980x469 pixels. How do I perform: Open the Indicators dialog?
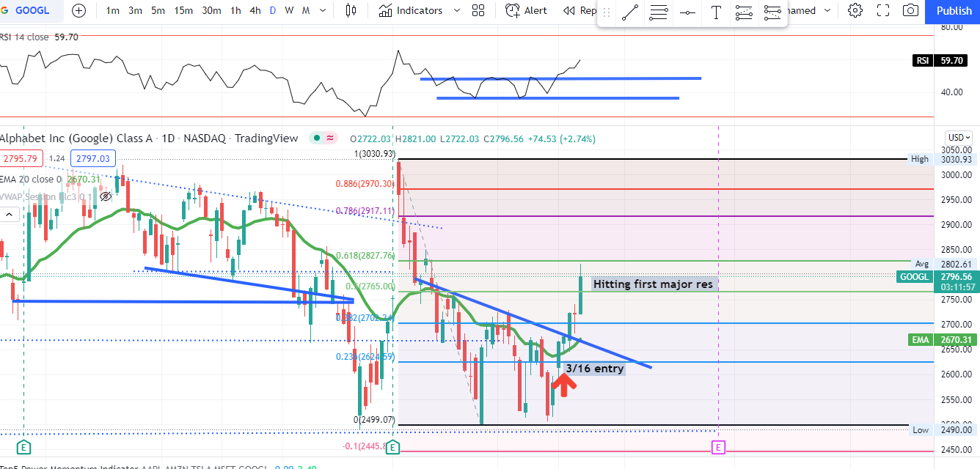pyautogui.click(x=411, y=10)
